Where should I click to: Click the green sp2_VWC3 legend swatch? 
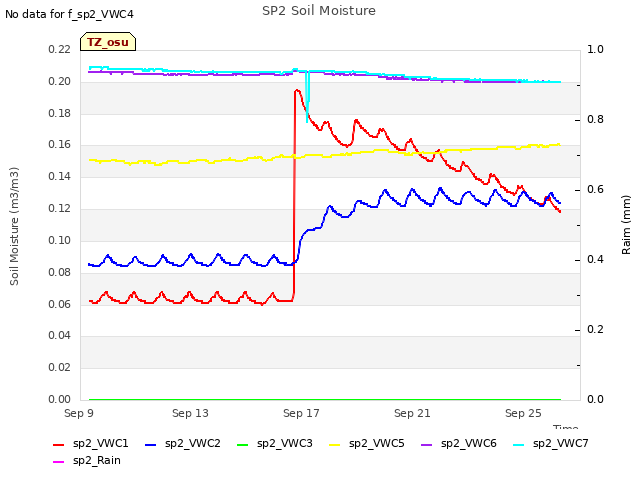242,444
